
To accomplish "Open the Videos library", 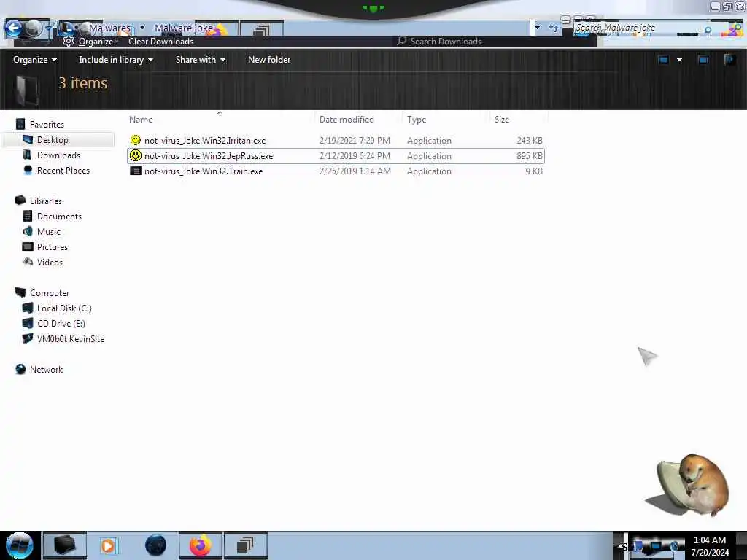I will [x=50, y=262].
